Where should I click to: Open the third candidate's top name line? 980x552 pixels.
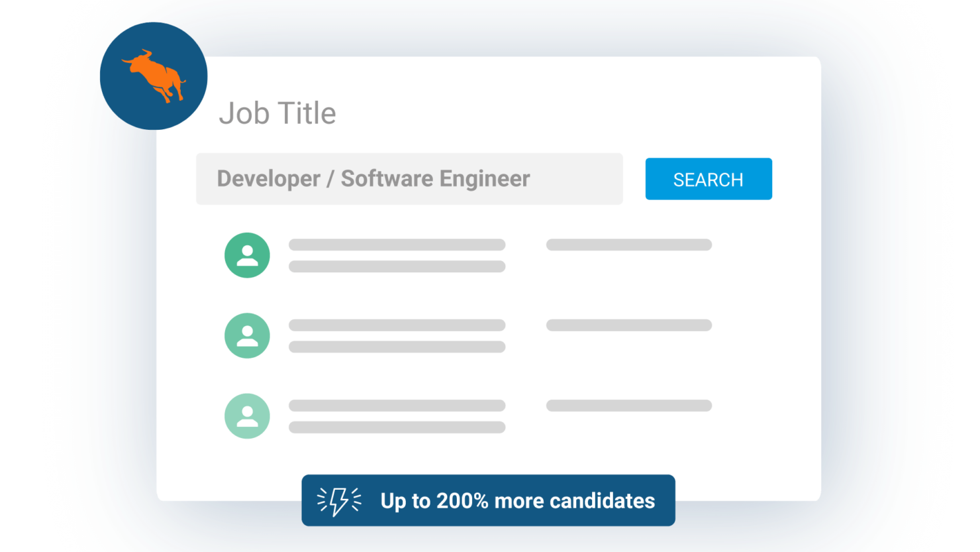(x=397, y=406)
